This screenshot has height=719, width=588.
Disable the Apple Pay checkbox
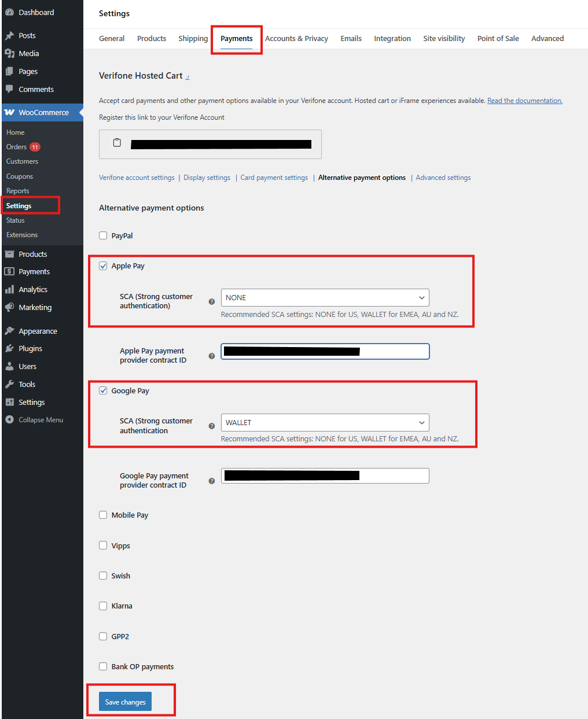[x=102, y=266]
